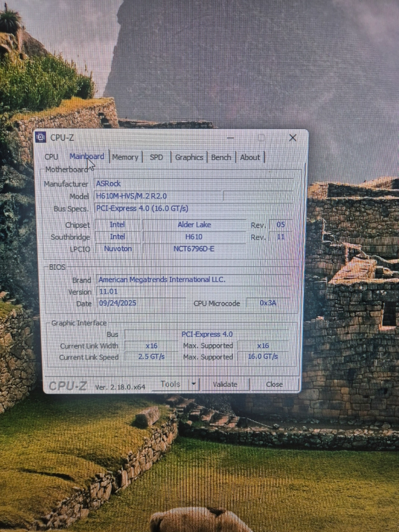Image resolution: width=399 pixels, height=532 pixels.
Task: Switch to the SPD tab
Action: [x=156, y=157]
